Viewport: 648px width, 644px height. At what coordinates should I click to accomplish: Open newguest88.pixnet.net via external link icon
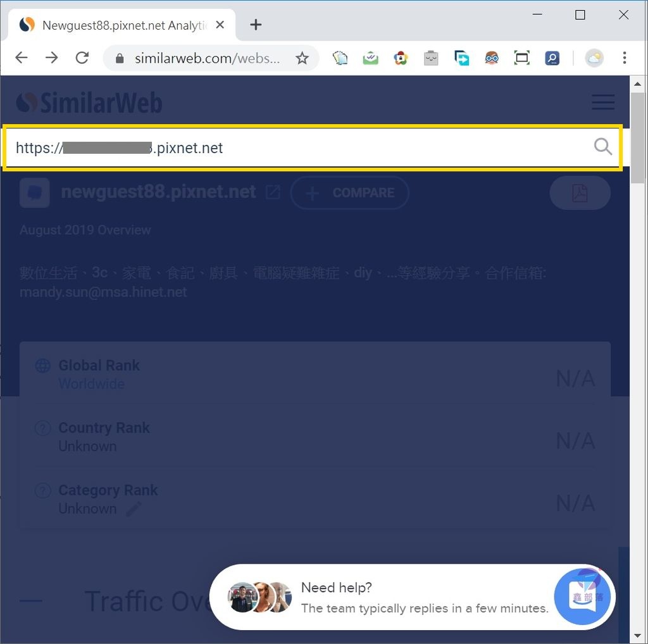pos(273,192)
